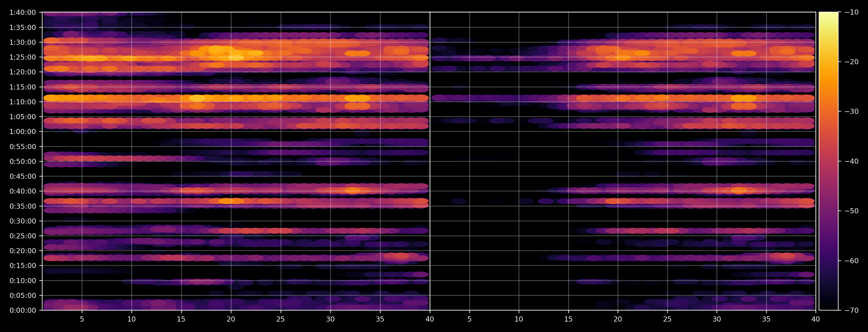
Task: Pick the 0:05:00 y-axis tick label
Action: click(23, 295)
